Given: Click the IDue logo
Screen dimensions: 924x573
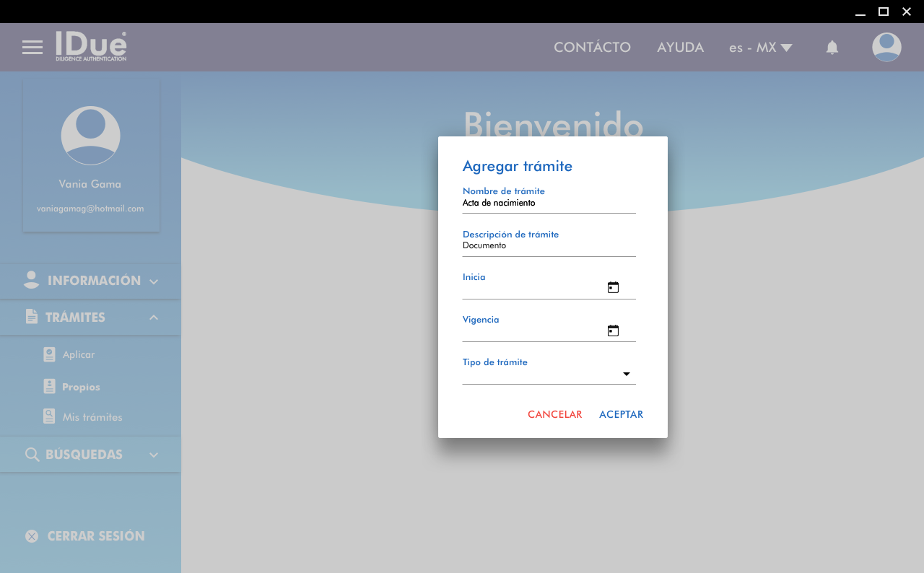Looking at the screenshot, I should coord(91,46).
